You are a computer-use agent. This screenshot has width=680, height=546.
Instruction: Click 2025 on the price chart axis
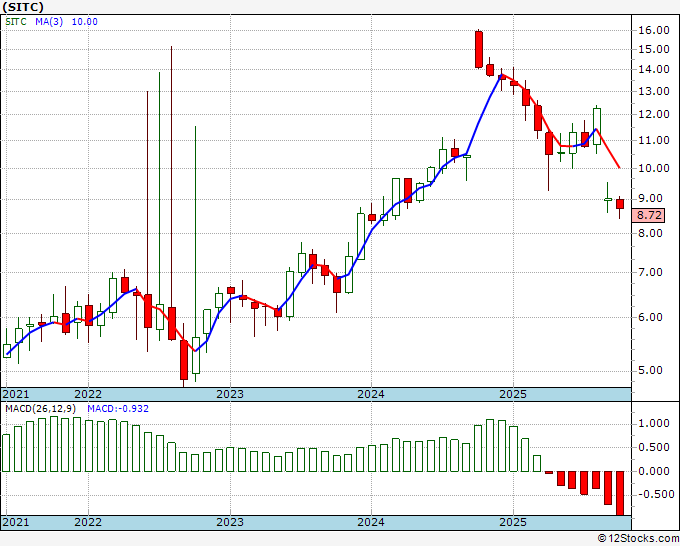513,394
